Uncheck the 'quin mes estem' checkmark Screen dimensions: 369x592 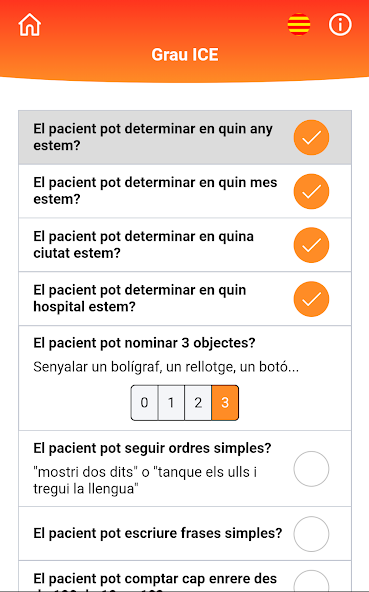311,191
